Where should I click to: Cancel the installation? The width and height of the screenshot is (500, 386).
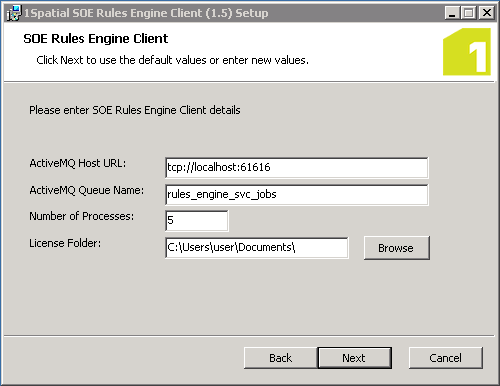point(446,358)
